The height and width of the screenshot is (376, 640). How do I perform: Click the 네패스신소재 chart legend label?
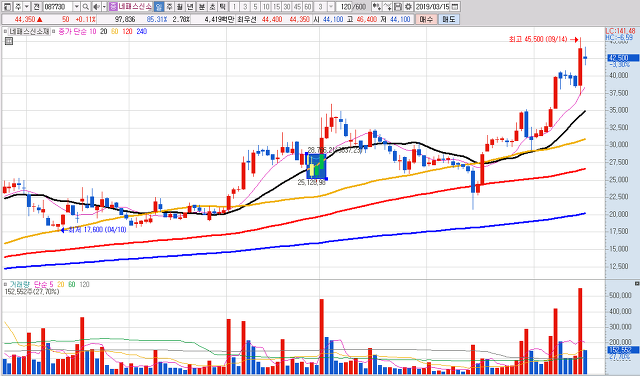pos(29,31)
